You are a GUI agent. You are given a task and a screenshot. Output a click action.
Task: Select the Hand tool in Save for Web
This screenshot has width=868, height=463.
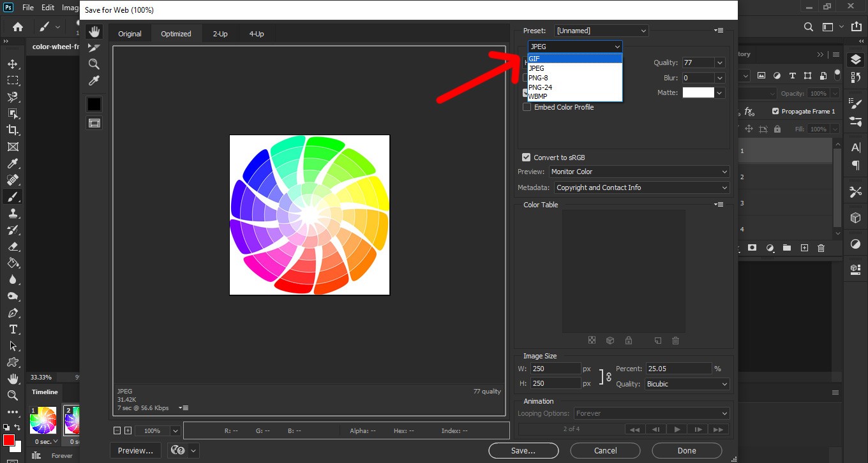coord(94,32)
